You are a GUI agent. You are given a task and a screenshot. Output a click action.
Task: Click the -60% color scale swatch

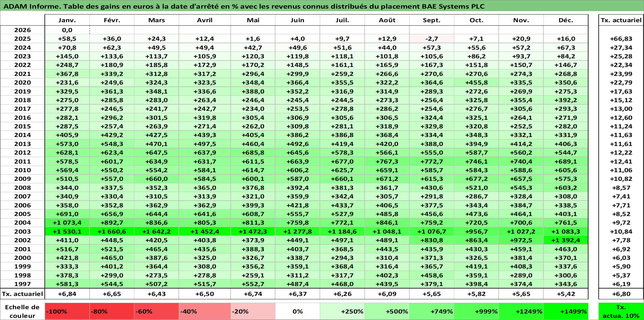click(x=157, y=311)
